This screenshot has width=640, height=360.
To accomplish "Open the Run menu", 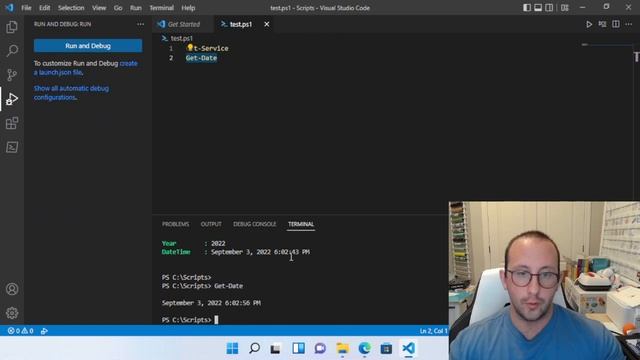I will 136,8.
